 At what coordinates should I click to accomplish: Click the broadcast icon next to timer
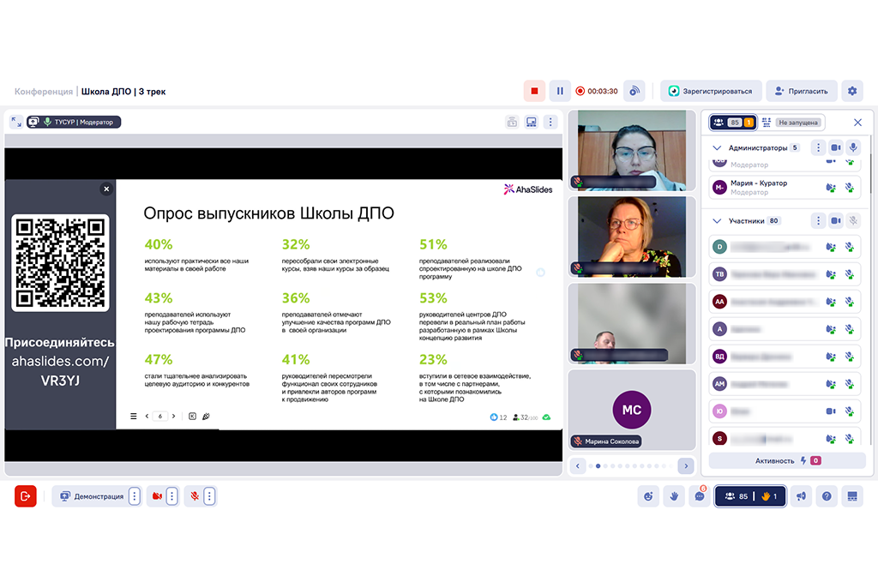pos(634,91)
